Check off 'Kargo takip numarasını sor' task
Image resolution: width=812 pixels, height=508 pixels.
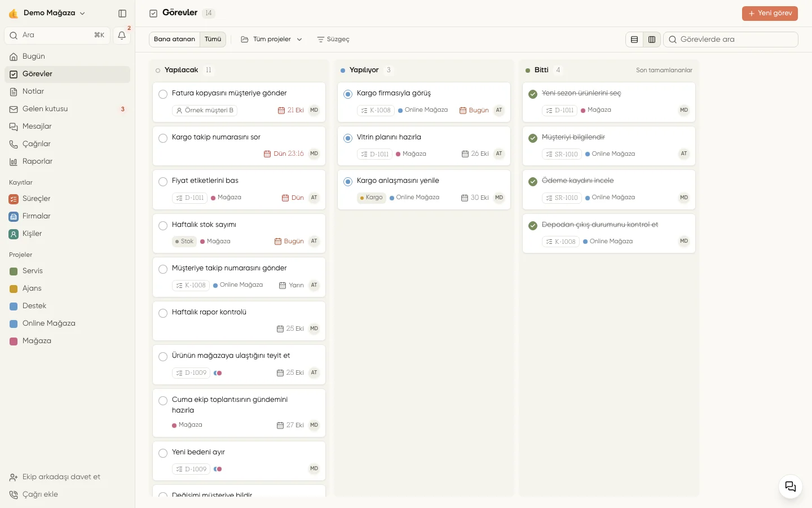(163, 138)
